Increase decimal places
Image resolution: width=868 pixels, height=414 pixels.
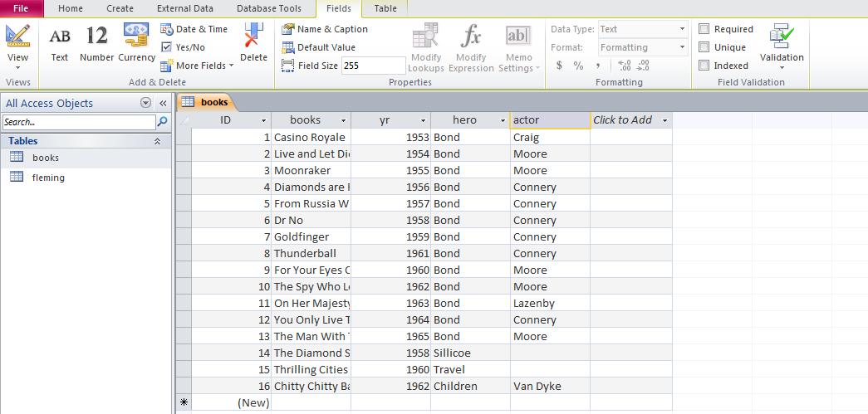(625, 66)
